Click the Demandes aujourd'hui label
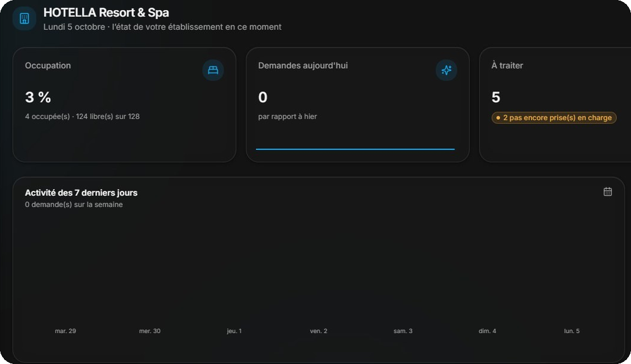631x364 pixels. [x=303, y=65]
